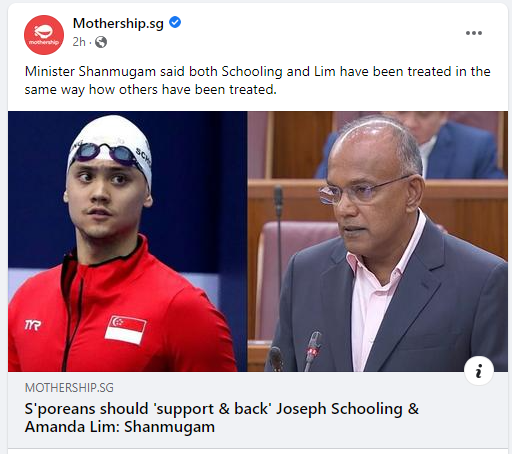The width and height of the screenshot is (512, 454).
Task: Click the Singapore flag patch on jacket
Action: [126, 330]
